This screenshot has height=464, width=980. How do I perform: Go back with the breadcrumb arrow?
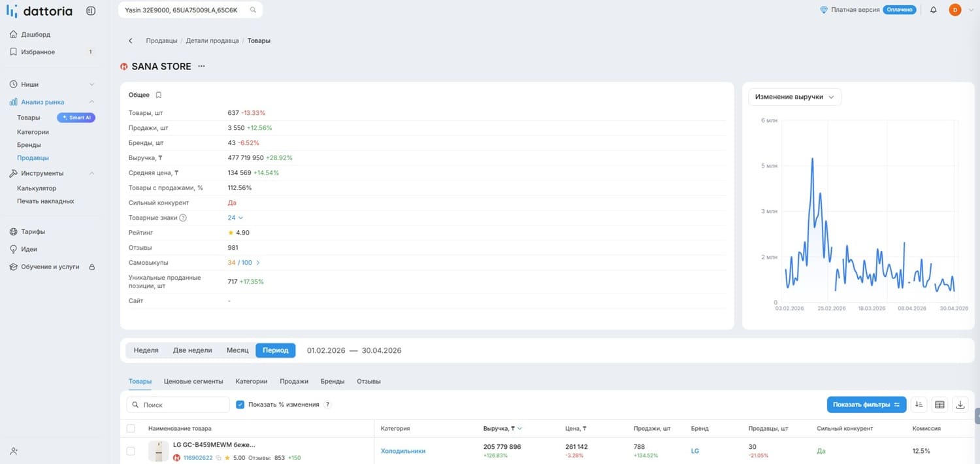pos(131,41)
